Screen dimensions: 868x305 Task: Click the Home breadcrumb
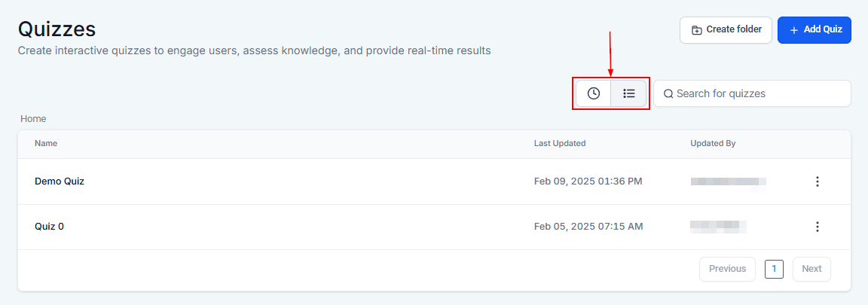(x=33, y=118)
